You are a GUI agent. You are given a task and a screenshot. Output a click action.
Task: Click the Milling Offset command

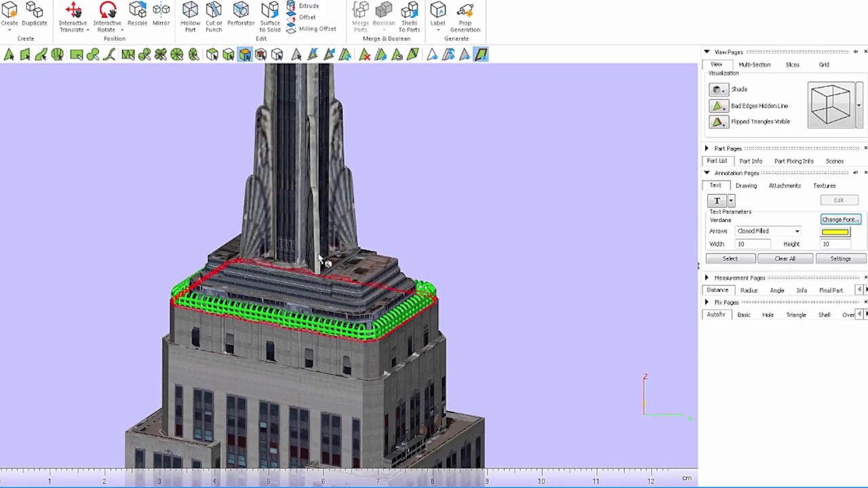[311, 28]
